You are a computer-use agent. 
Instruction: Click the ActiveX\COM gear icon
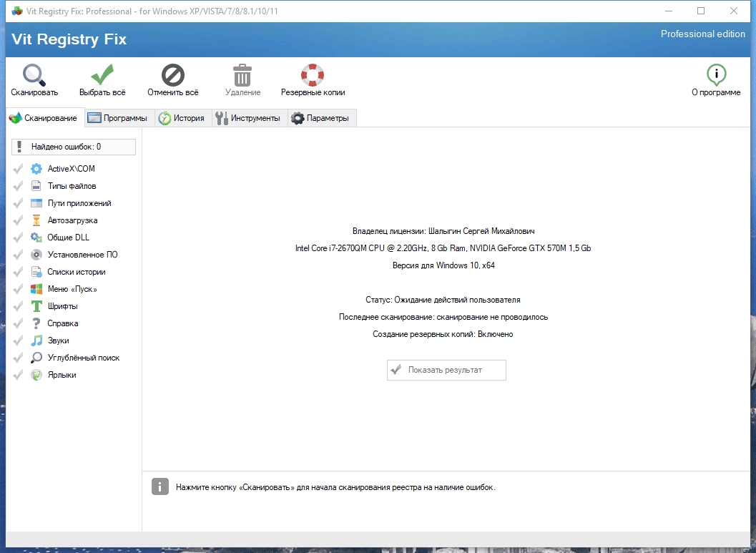pos(36,169)
